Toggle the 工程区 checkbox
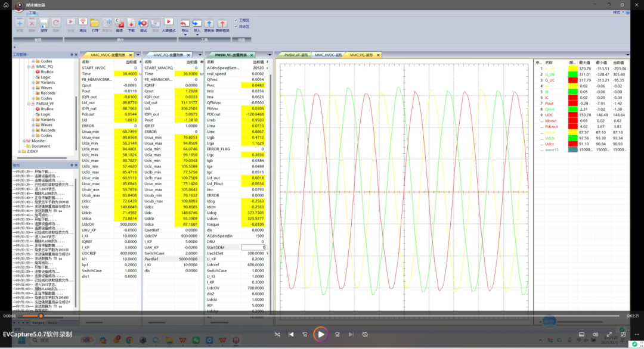Image resolution: width=644 pixels, height=349 pixels. (237, 20)
